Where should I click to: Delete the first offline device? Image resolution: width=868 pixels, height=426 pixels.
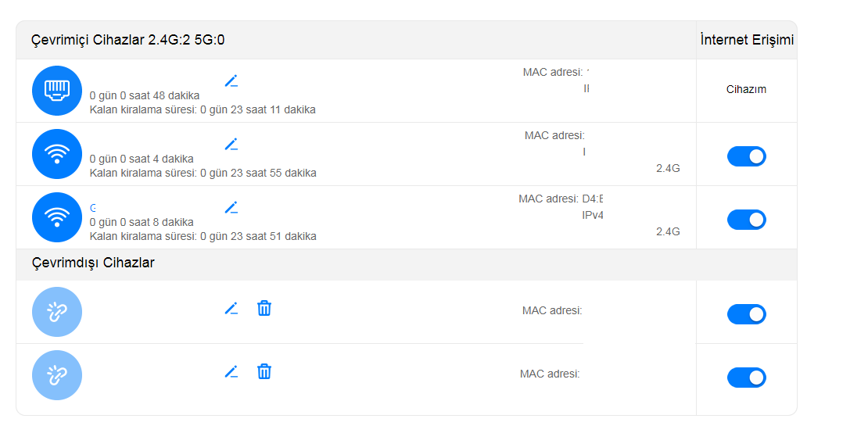264,308
